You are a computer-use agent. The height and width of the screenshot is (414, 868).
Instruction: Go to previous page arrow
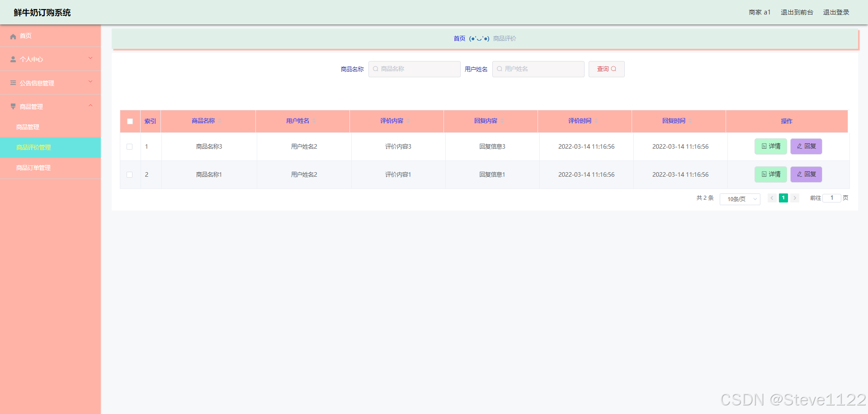[772, 198]
